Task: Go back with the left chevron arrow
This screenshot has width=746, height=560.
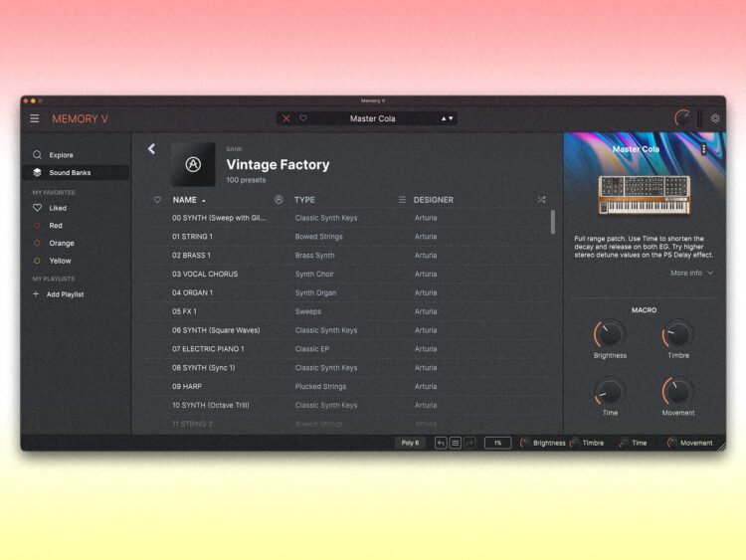Action: pyautogui.click(x=151, y=149)
